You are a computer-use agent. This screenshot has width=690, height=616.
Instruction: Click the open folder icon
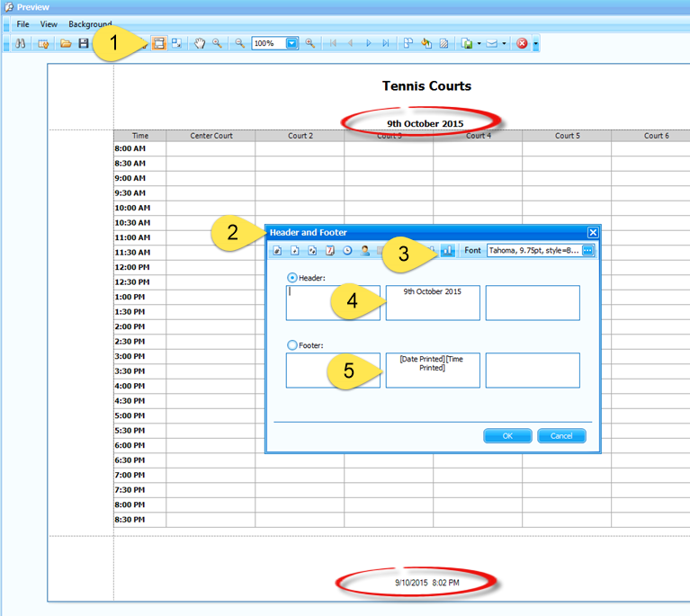tap(66, 43)
